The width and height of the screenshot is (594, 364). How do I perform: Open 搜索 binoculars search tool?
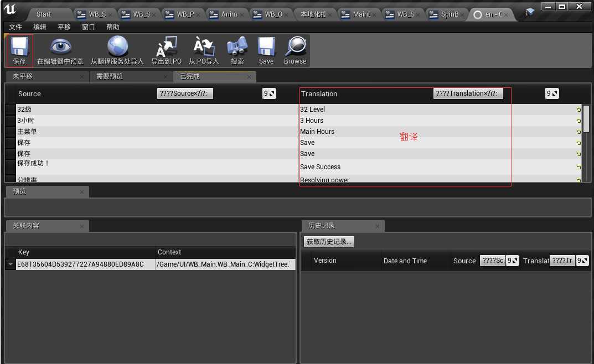[x=237, y=50]
